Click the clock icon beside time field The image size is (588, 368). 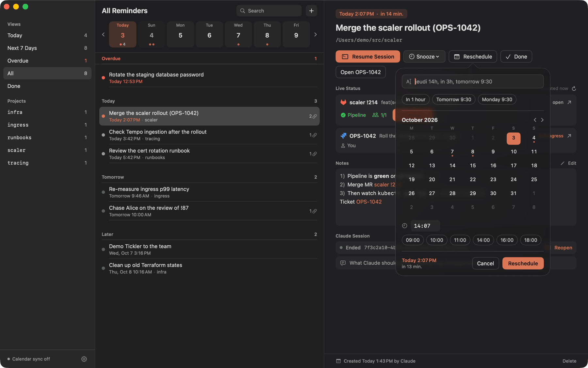coord(404,226)
